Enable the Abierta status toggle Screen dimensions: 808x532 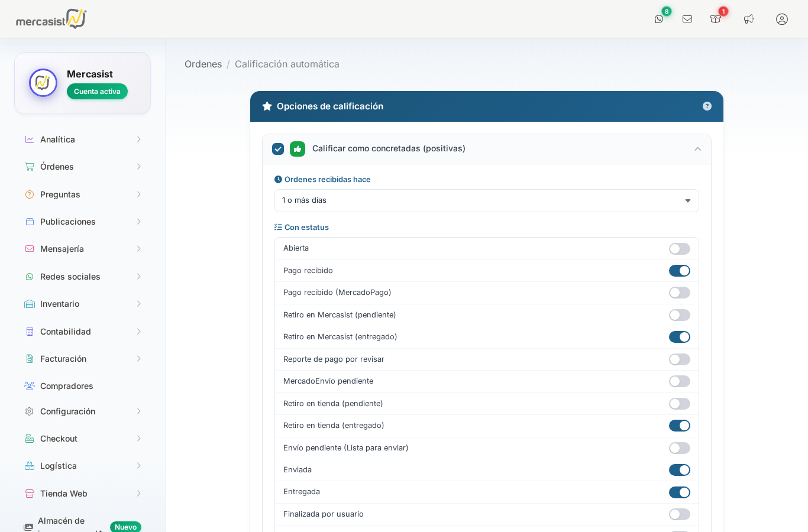tap(679, 249)
